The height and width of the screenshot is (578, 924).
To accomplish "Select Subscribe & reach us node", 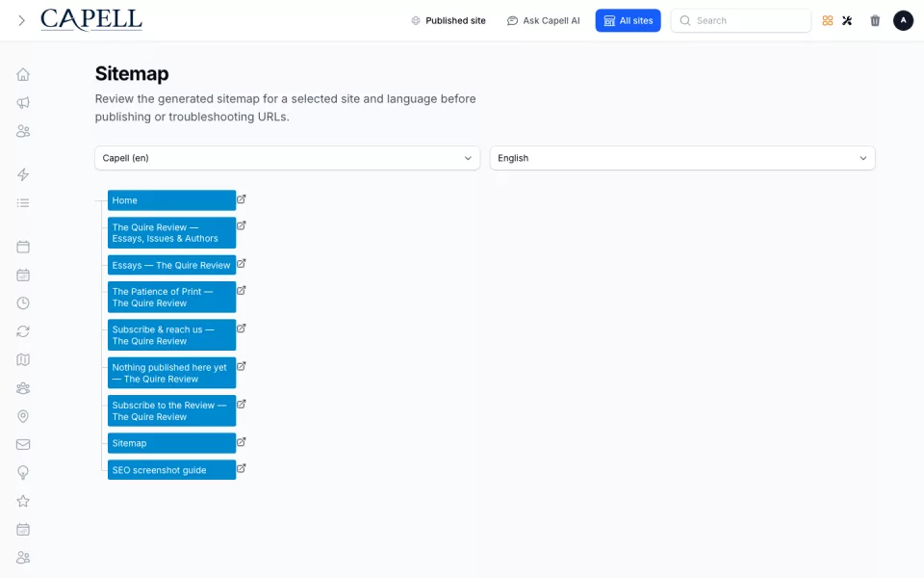I will click(171, 335).
